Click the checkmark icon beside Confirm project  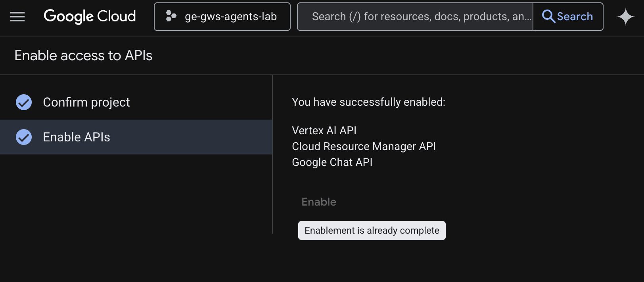[24, 102]
